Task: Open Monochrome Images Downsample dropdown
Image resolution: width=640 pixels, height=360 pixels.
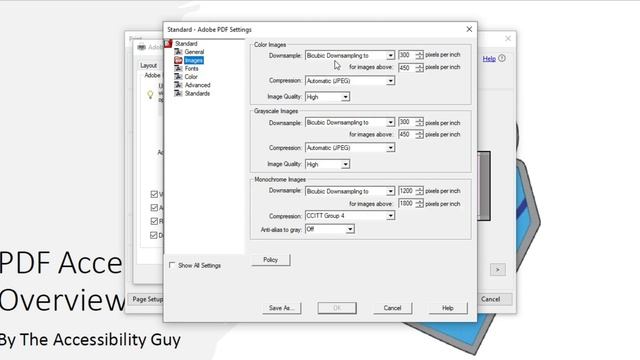Action: [350, 191]
